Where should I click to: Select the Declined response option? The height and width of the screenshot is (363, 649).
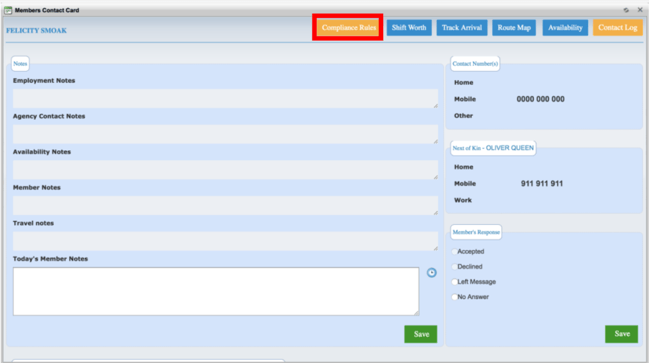[x=454, y=267]
